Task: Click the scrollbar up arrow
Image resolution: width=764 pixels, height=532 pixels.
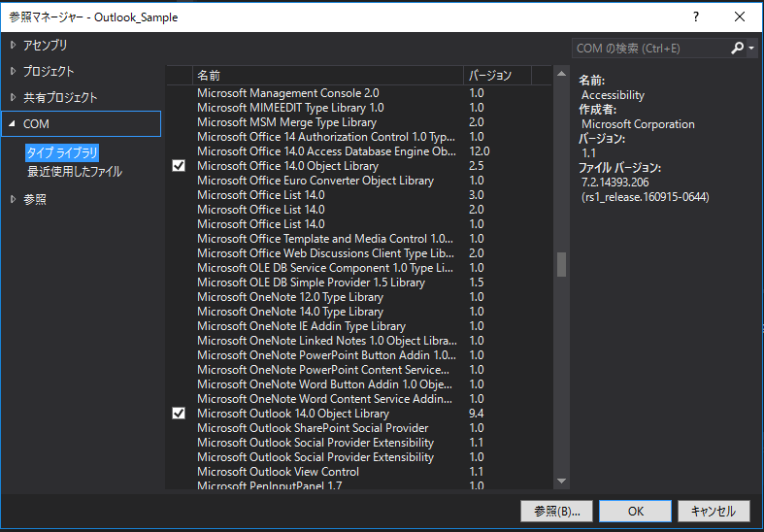Action: (x=561, y=74)
